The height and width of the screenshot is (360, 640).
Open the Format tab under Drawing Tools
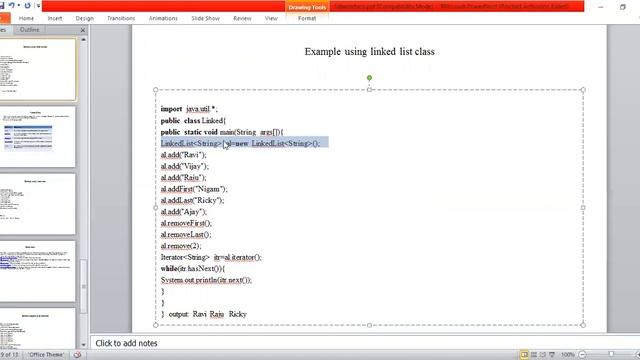(307, 18)
